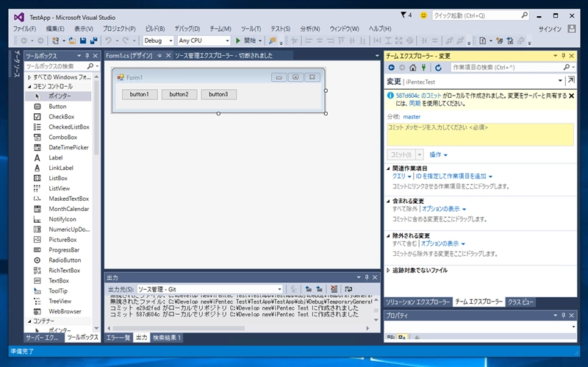Collapse the Included Changes section
Viewport: 588px width, 367px height.
click(x=389, y=201)
